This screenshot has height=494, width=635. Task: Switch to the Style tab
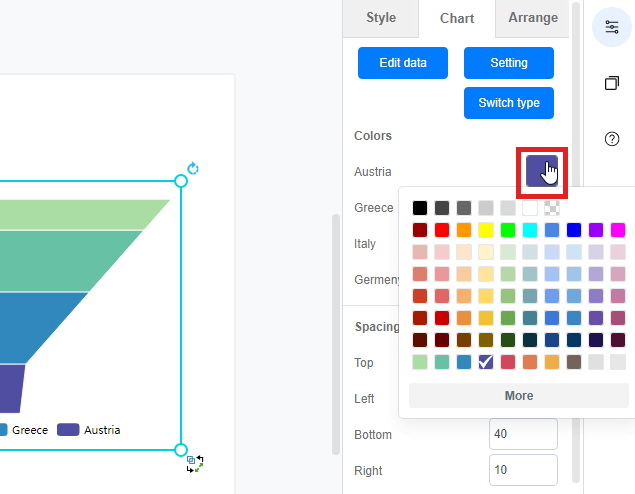(380, 18)
